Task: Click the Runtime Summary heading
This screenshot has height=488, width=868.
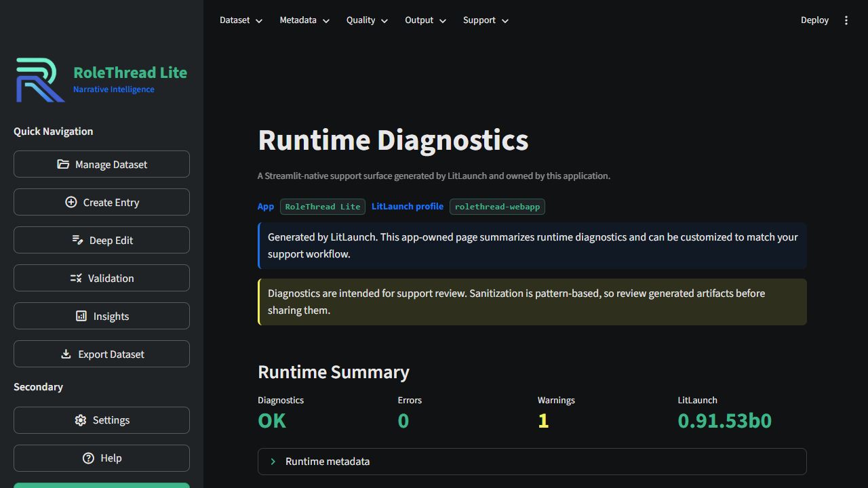Action: click(x=334, y=372)
